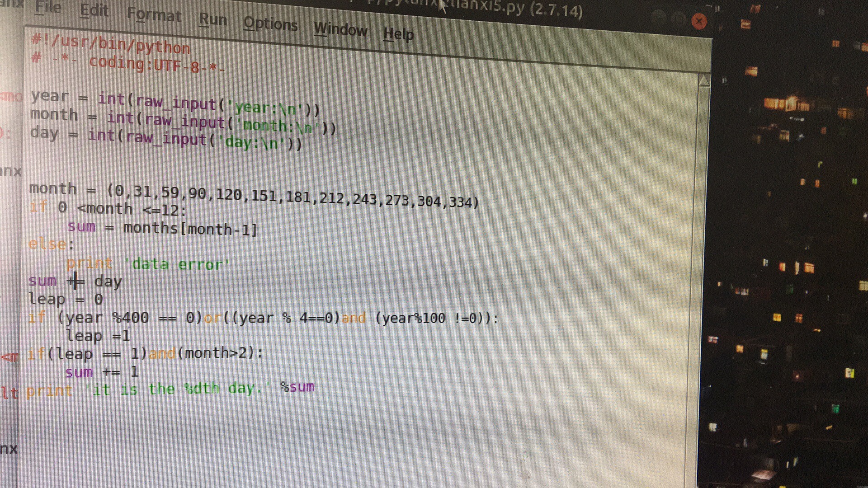Open the Window menu
868x488 pixels.
click(x=340, y=29)
